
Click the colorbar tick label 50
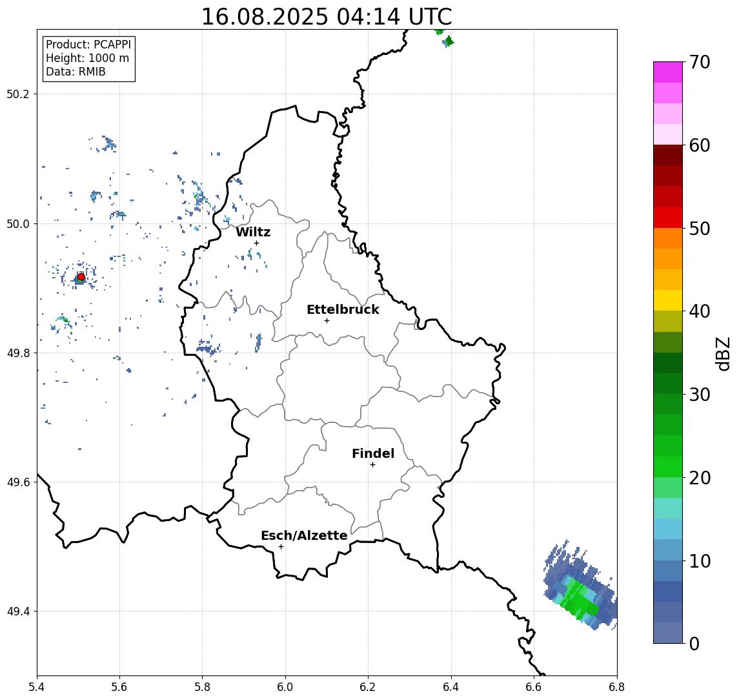click(x=700, y=229)
